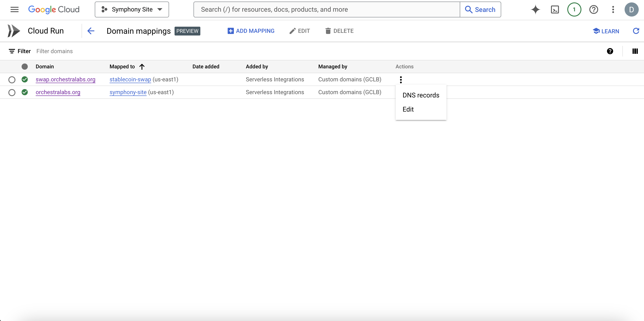Open column display options icon

635,51
